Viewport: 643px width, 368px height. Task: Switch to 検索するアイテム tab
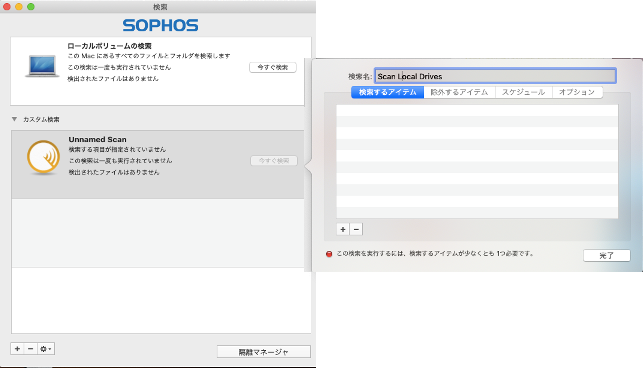click(x=388, y=92)
